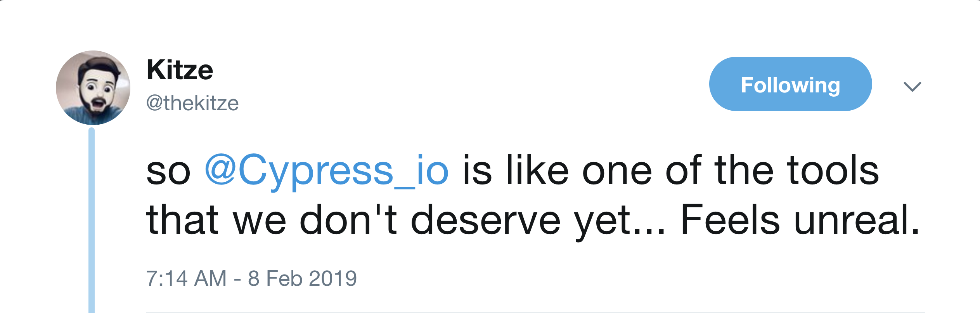Open the 7:14 AM tweet timestamp
Screen dimensions: 980x313
coord(186,278)
